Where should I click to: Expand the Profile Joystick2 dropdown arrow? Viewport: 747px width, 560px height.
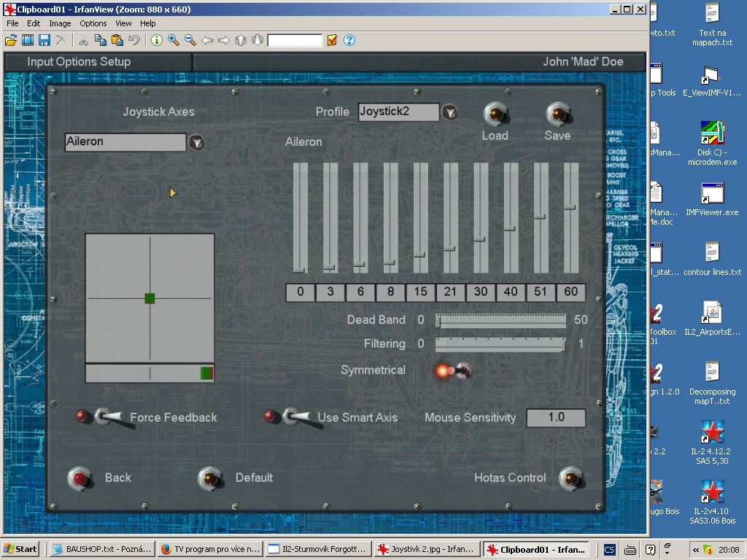pos(450,112)
